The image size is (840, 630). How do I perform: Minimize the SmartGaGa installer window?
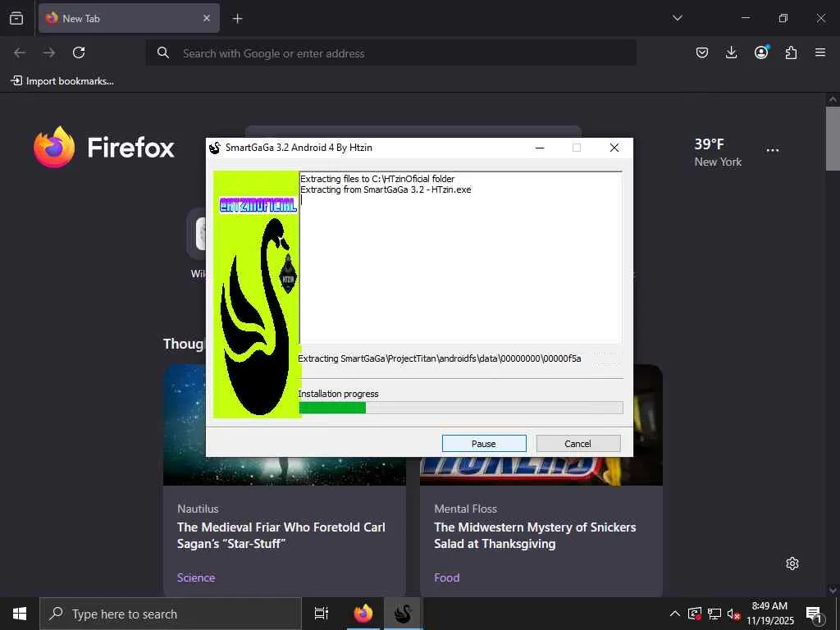coord(540,148)
